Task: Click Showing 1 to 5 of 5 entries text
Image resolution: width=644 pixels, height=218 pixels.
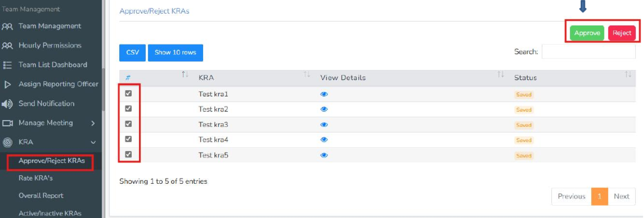Action: coord(163,181)
